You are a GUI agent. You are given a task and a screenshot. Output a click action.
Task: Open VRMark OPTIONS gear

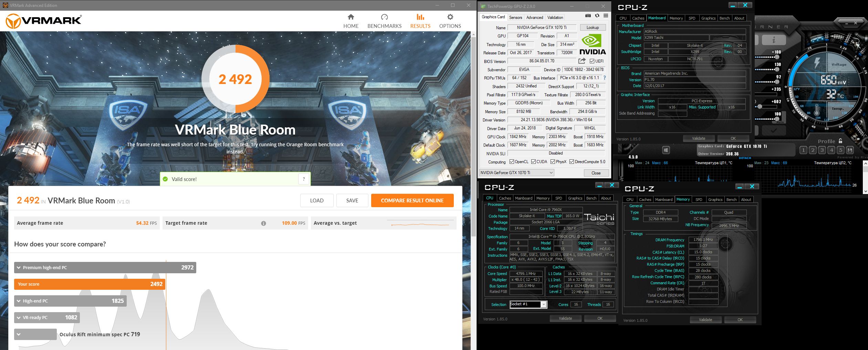(450, 21)
